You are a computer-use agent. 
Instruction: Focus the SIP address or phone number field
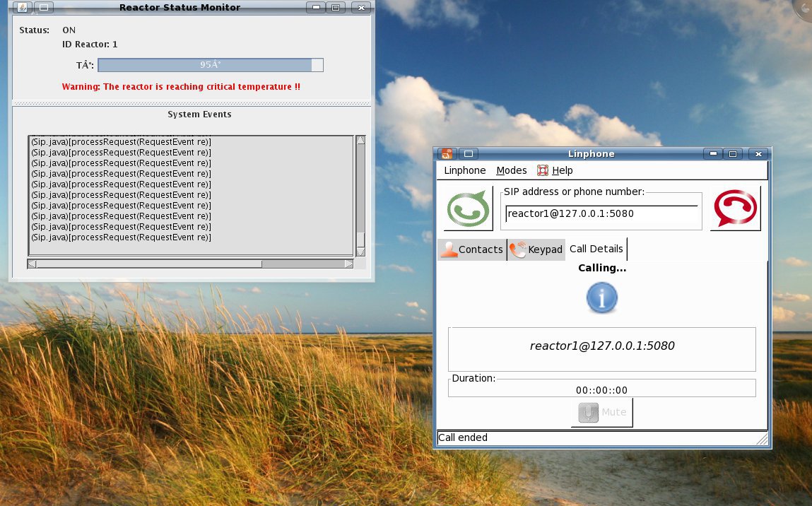(601, 214)
